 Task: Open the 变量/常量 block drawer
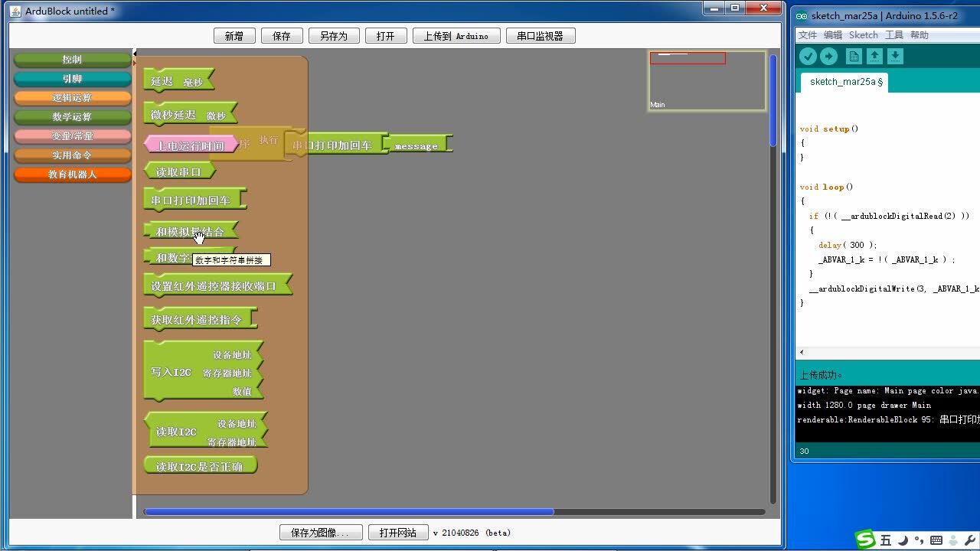pyautogui.click(x=72, y=136)
